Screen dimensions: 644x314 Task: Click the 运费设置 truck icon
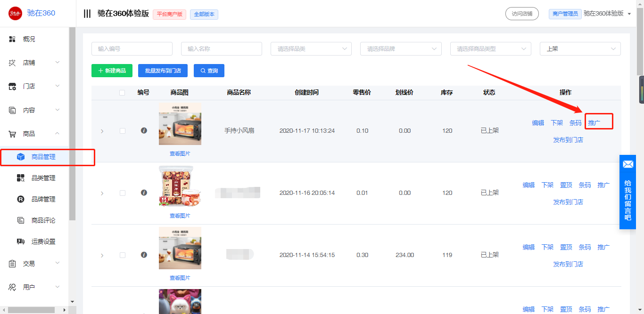[x=21, y=242]
